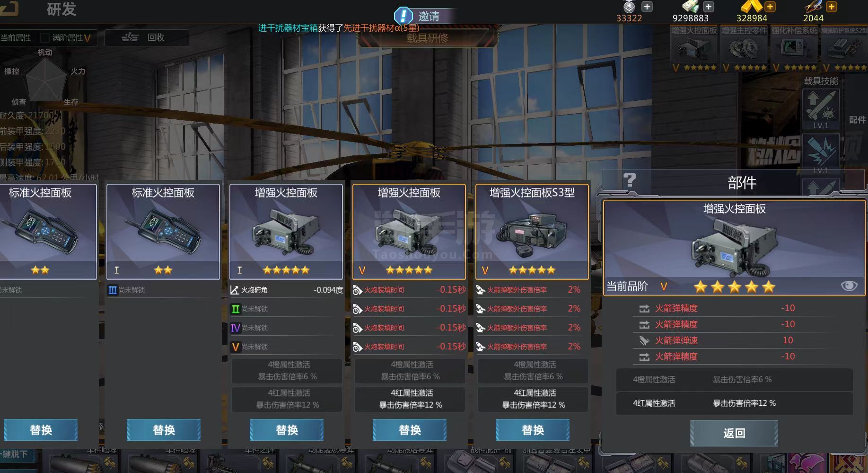
Task: Click 替换 under 增强火控面板S3型
Action: pos(533,430)
